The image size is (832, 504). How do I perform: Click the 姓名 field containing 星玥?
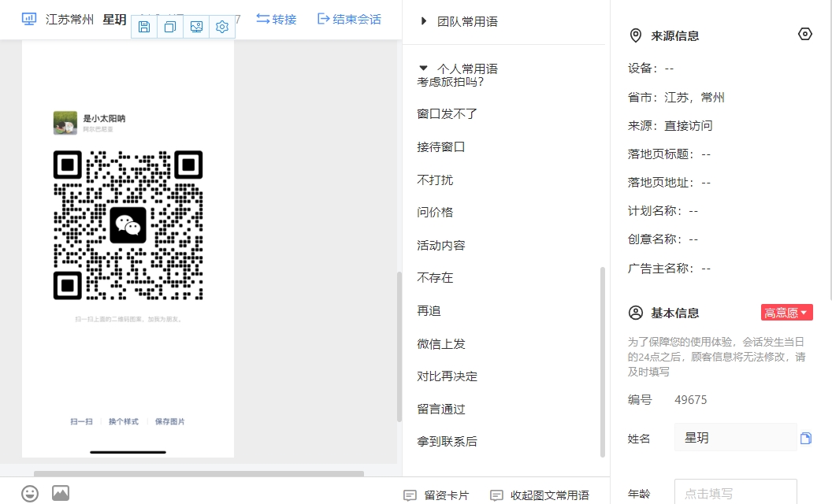[x=735, y=438]
